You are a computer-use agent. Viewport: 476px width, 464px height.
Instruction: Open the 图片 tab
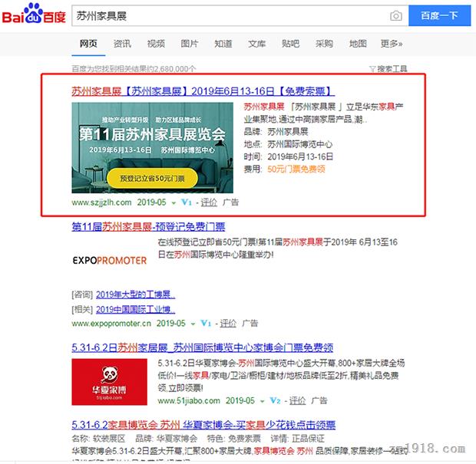[190, 44]
